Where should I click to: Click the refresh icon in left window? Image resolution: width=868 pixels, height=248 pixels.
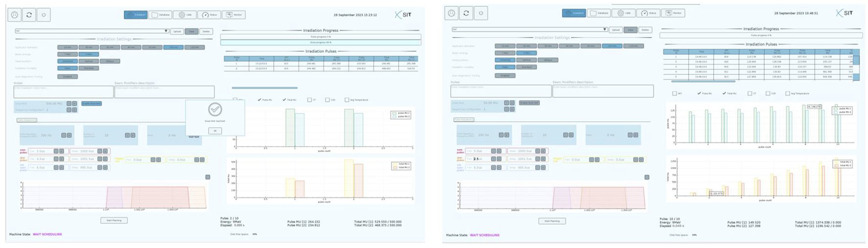(29, 15)
